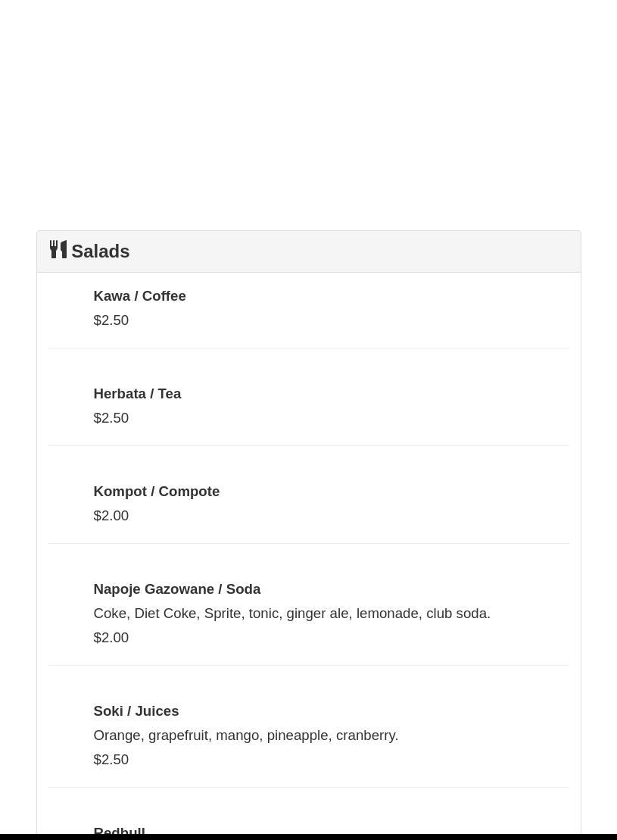617x840 pixels.
Task: Click "Orange" in the Juices description
Action: (117, 735)
